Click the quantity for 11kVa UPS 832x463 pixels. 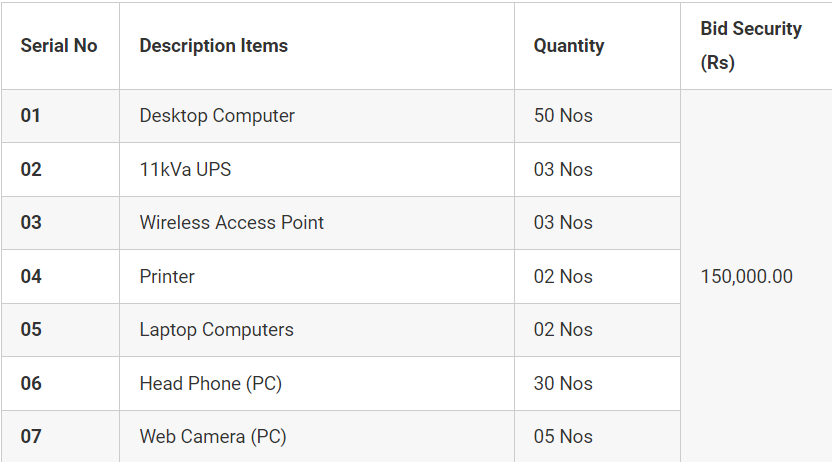(563, 170)
